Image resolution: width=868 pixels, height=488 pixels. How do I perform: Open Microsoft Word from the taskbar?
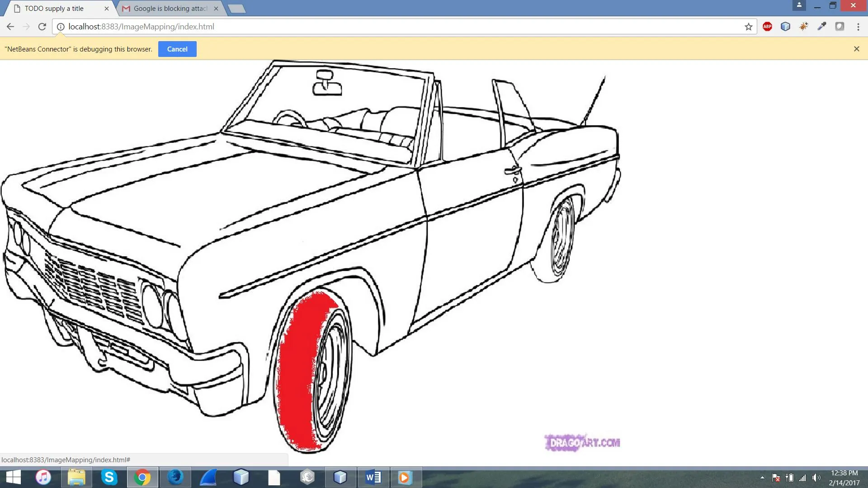pos(373,477)
